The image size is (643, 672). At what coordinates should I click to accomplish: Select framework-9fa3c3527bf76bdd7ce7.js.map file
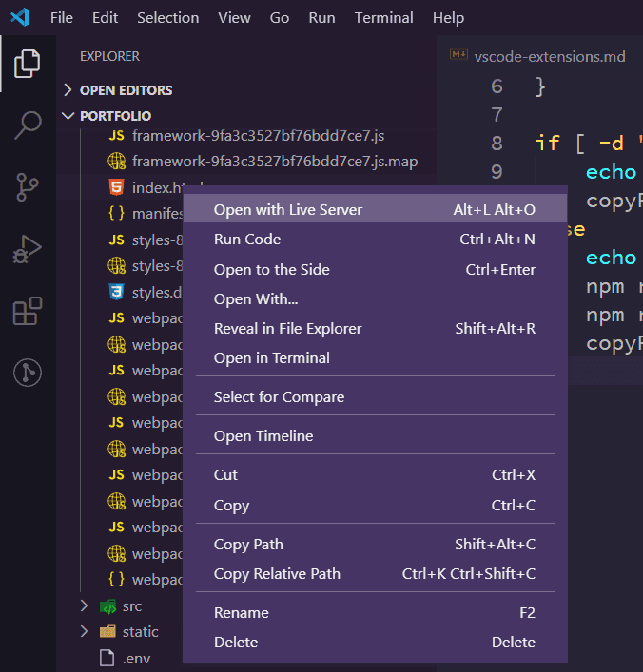click(275, 162)
